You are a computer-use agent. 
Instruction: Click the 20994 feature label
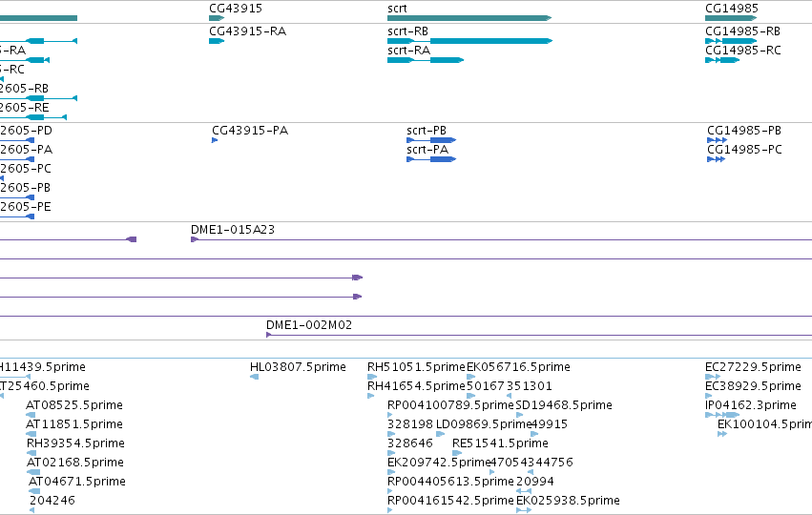(535, 482)
